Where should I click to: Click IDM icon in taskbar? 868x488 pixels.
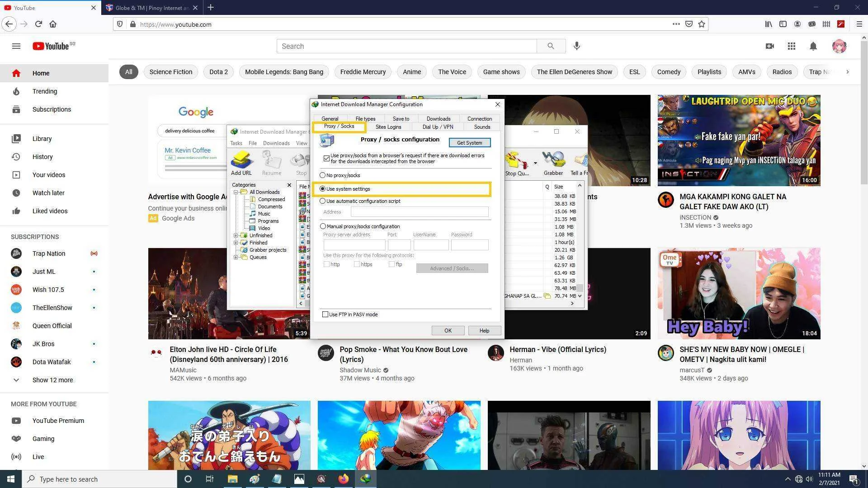tap(365, 479)
